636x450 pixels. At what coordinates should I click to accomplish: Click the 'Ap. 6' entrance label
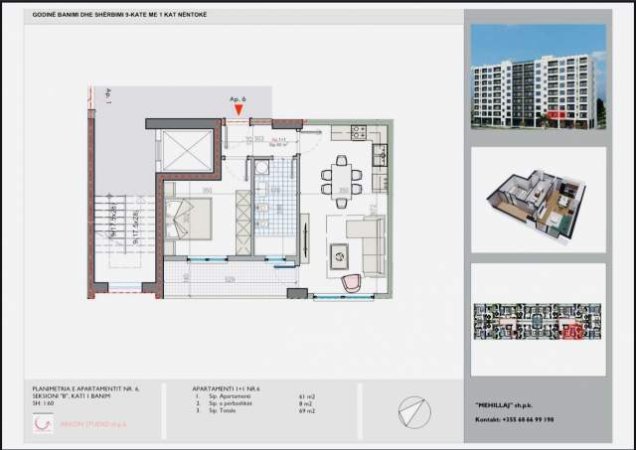click(238, 99)
